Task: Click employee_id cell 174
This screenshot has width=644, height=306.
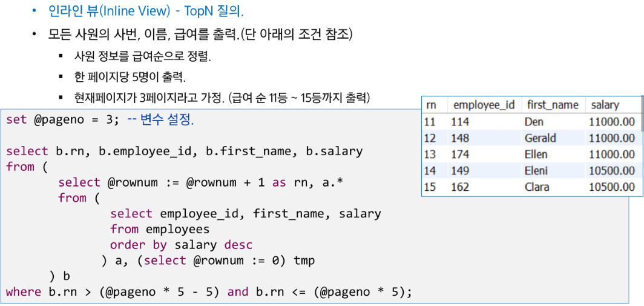Action: click(x=459, y=155)
